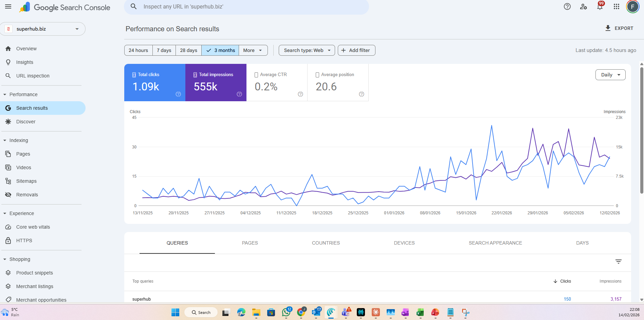Open Sitemaps page
Viewport: 644px width, 320px height.
(x=43, y=181)
